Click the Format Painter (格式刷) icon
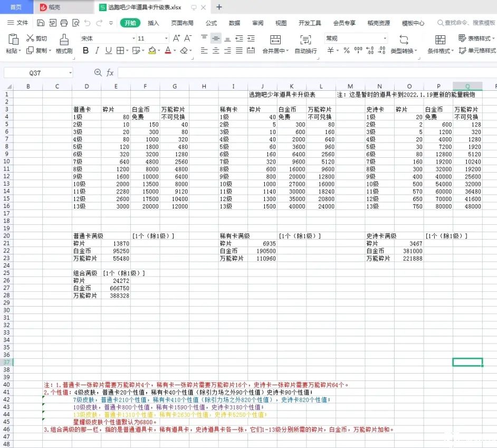Image resolution: width=497 pixels, height=448 pixels. pyautogui.click(x=64, y=40)
